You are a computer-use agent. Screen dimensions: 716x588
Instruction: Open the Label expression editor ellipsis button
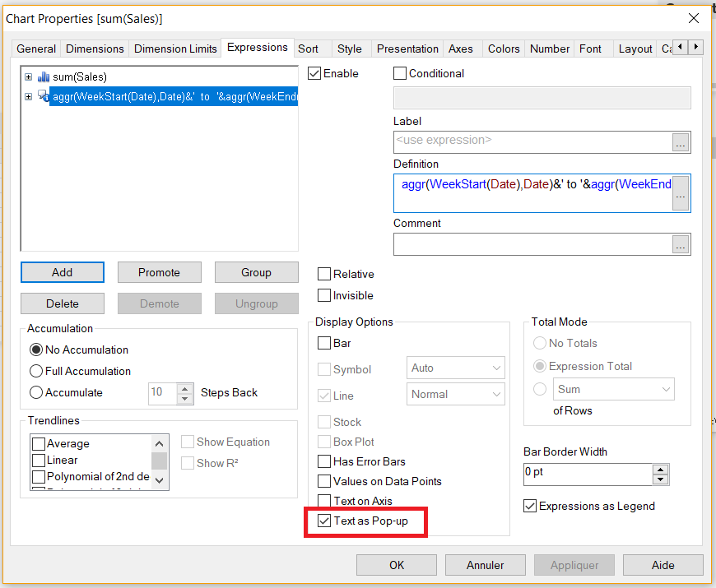pyautogui.click(x=680, y=142)
